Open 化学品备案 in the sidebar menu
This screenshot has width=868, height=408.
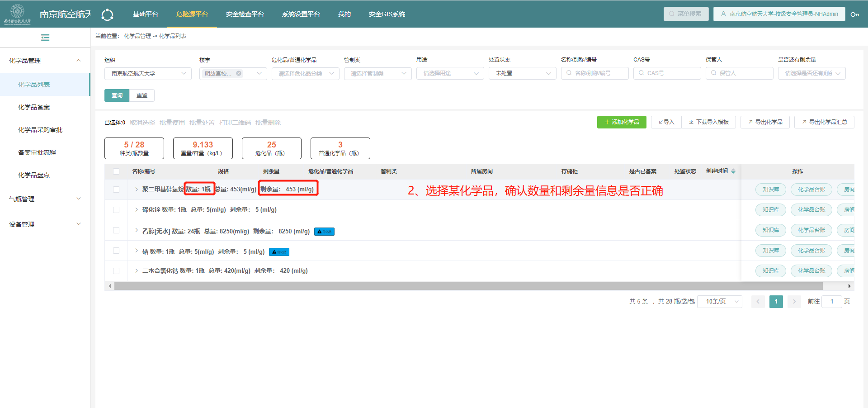click(34, 107)
